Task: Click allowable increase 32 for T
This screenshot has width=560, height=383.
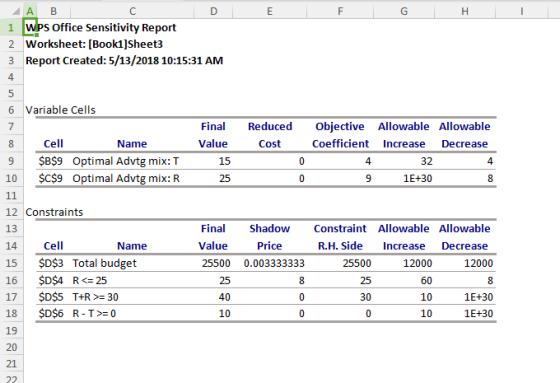Action: (x=426, y=161)
